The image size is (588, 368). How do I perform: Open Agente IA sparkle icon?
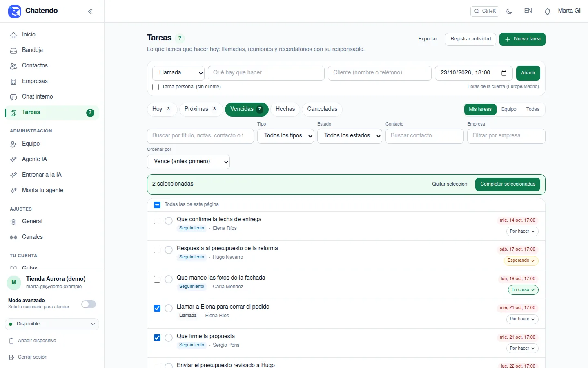(13, 159)
